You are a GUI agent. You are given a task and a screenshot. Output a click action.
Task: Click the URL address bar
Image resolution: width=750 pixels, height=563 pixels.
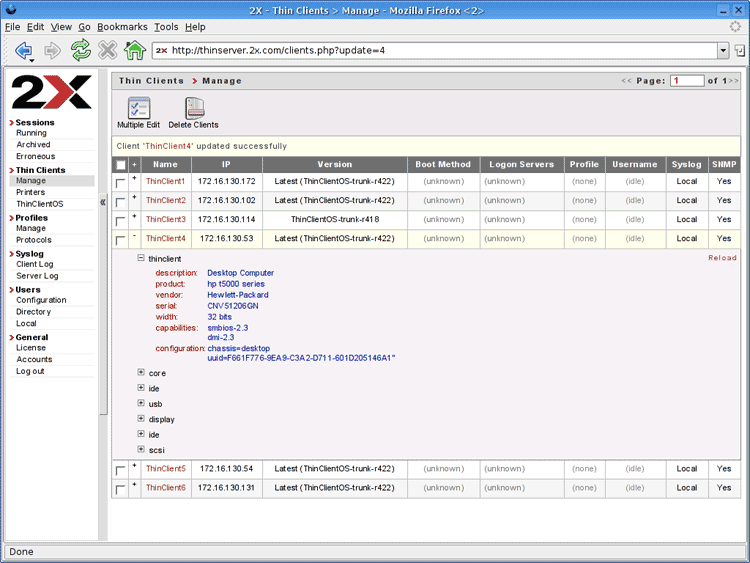click(434, 51)
